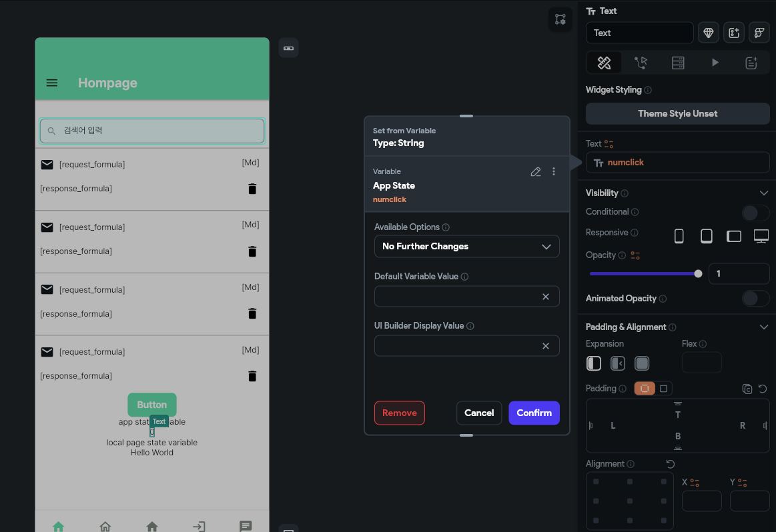Click X alignment variable icon
776x532 pixels.
coord(695,483)
